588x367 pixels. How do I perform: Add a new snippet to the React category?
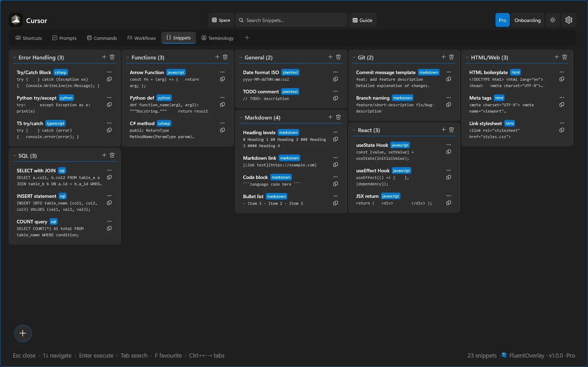click(443, 129)
